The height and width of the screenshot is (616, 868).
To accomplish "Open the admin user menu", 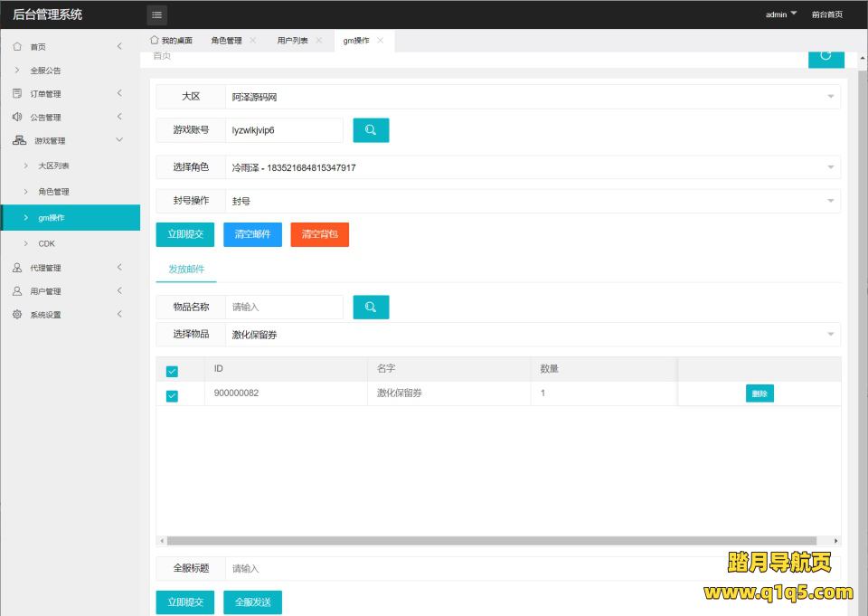I will [780, 14].
